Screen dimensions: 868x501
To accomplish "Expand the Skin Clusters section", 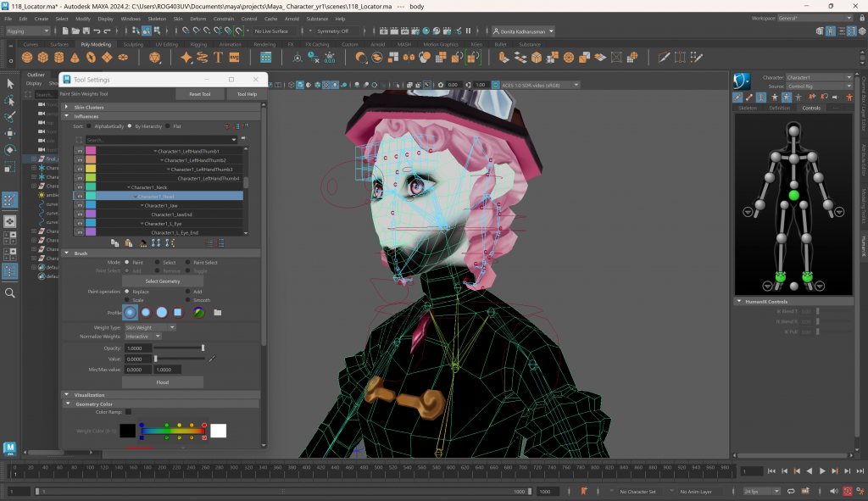I will point(67,107).
